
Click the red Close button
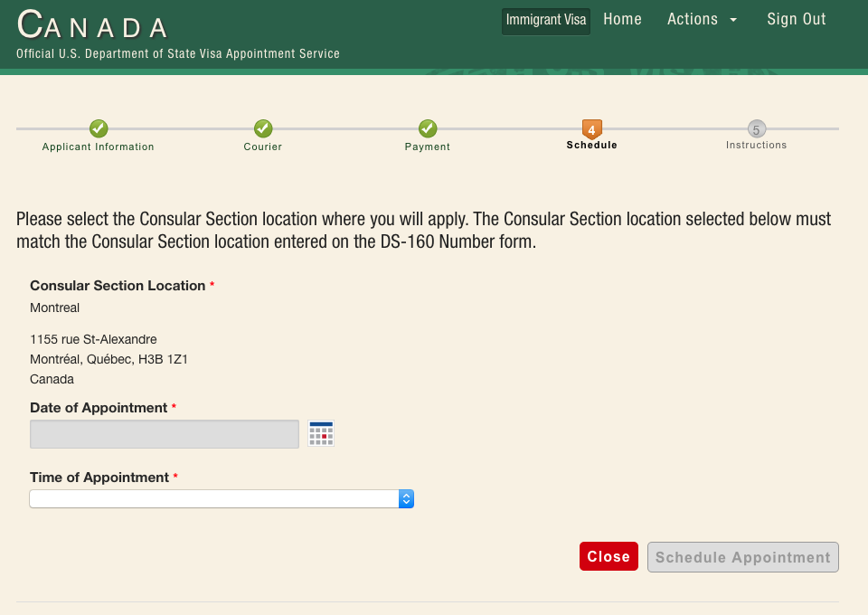click(x=609, y=556)
